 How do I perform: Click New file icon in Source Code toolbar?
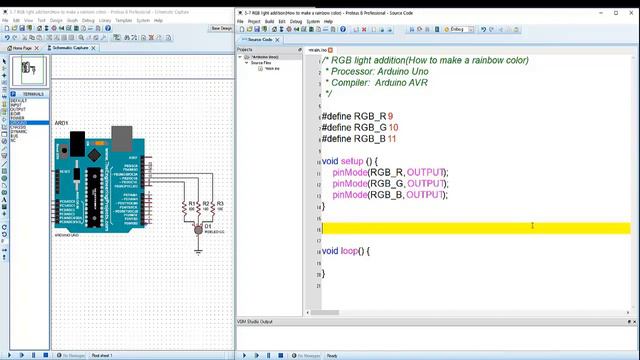point(242,29)
